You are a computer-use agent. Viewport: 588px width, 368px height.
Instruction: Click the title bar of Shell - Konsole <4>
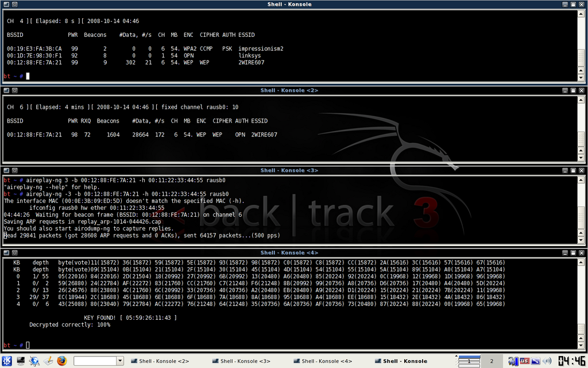(289, 253)
